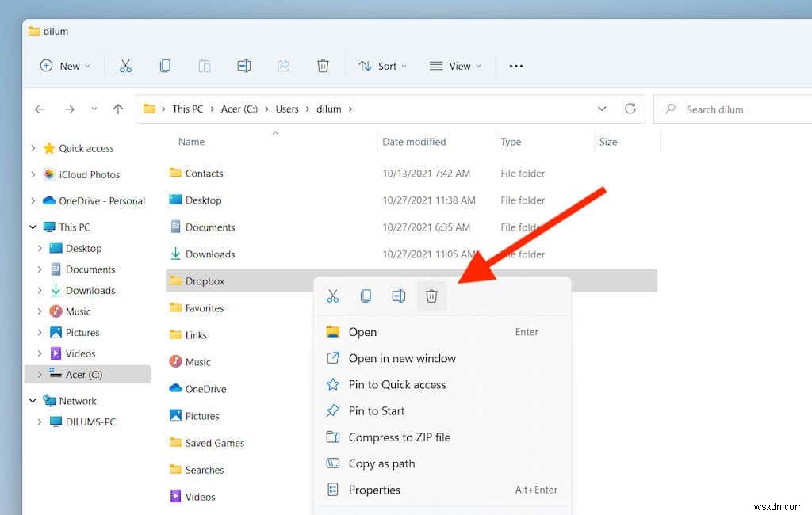Open the Sort dropdown
The image size is (812, 515).
coord(383,66)
